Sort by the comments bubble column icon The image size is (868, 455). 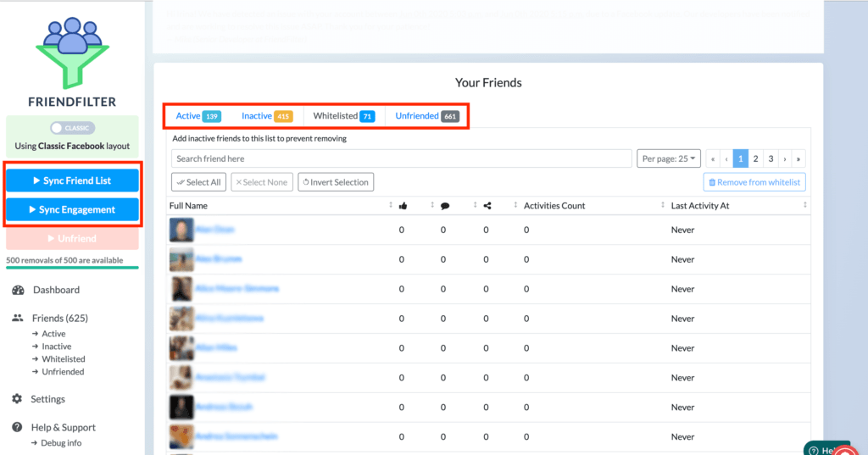(443, 206)
